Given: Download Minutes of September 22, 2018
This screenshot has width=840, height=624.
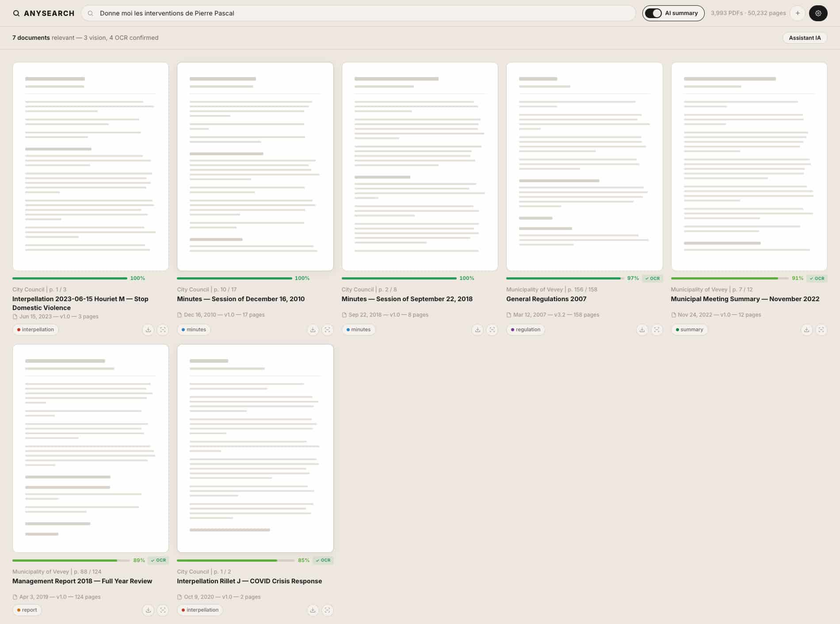Looking at the screenshot, I should [477, 329].
